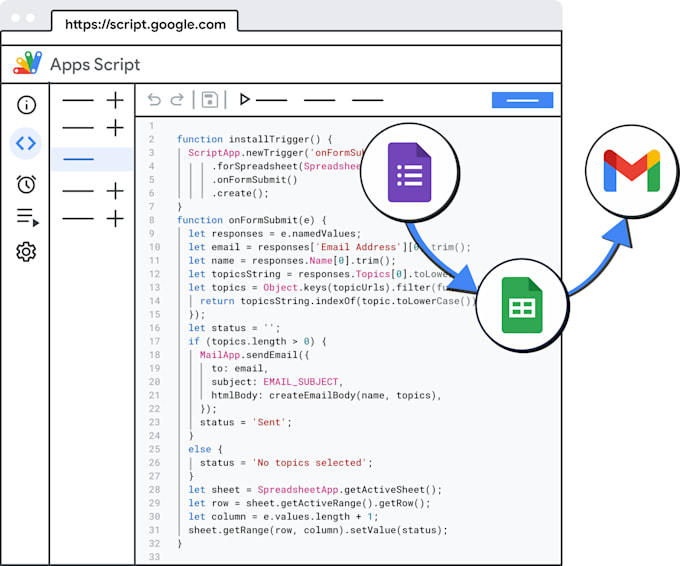Click 'htmlBody: createEmailBody(name, topics),' line
Image resolution: width=680 pixels, height=566 pixels.
(x=326, y=395)
